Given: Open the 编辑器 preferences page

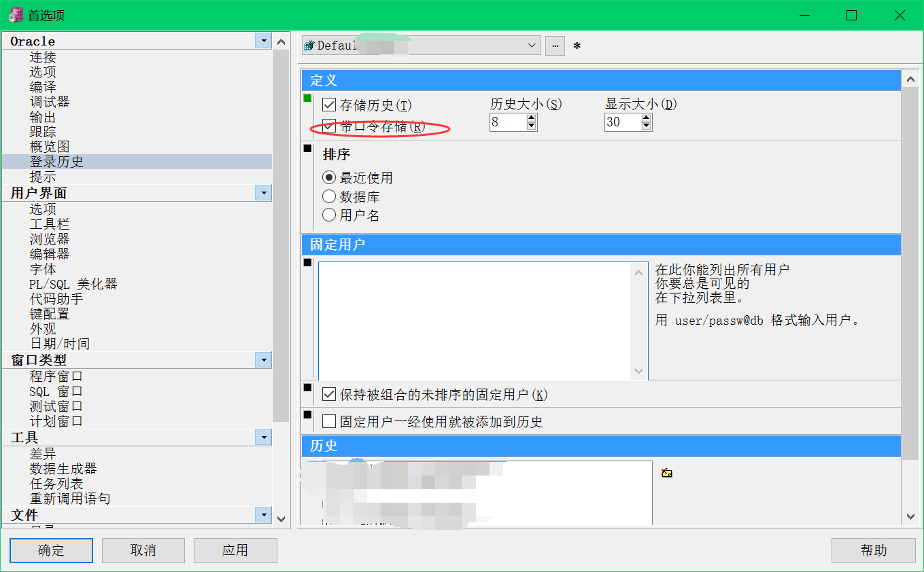Looking at the screenshot, I should (50, 254).
